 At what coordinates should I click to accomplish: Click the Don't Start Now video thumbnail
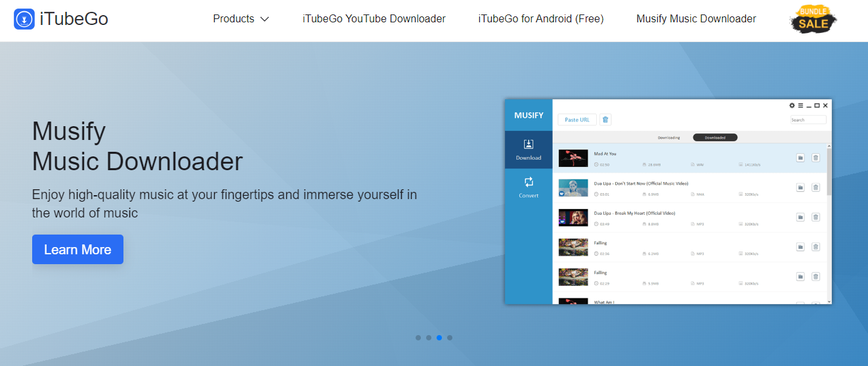pos(573,188)
